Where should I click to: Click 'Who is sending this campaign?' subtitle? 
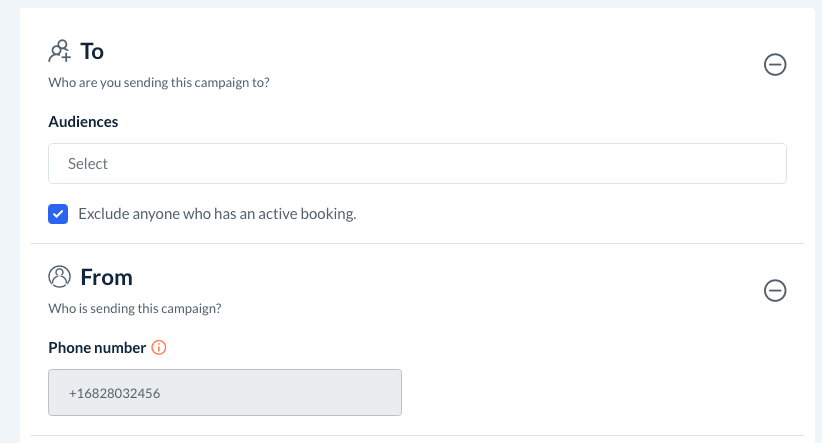(x=135, y=309)
